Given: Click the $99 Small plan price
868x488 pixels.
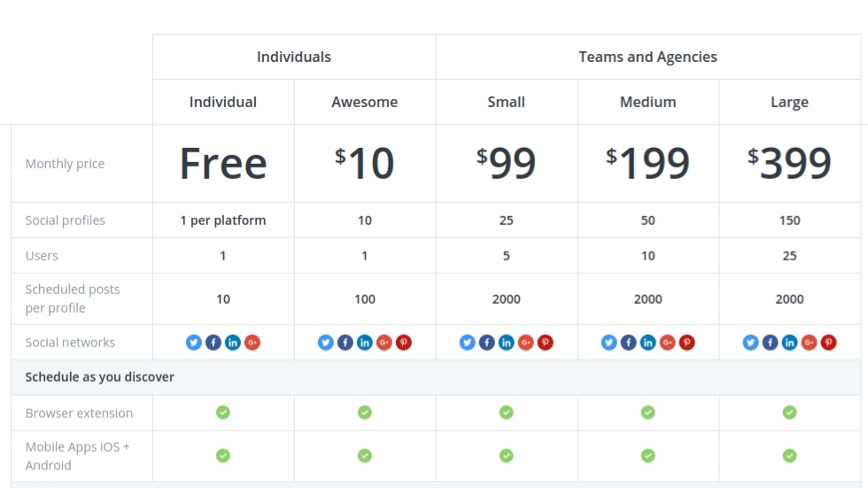Looking at the screenshot, I should [507, 163].
